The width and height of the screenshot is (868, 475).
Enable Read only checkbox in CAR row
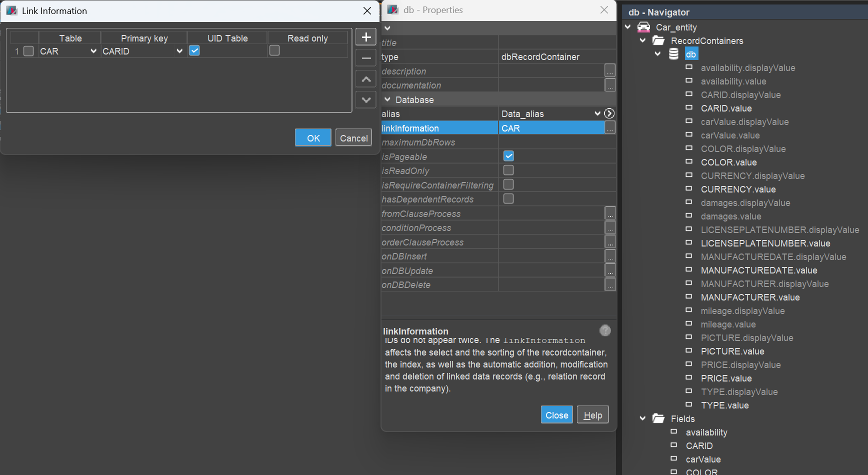pos(274,50)
